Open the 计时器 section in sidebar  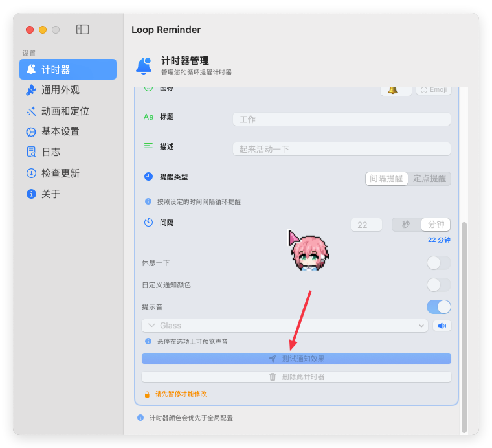click(x=68, y=69)
